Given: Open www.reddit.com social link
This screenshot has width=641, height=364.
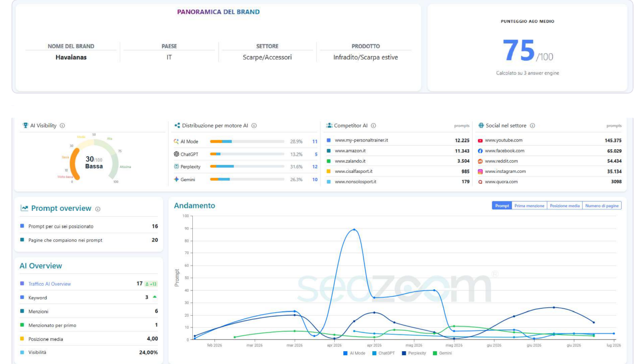Looking at the screenshot, I should pos(501,161).
